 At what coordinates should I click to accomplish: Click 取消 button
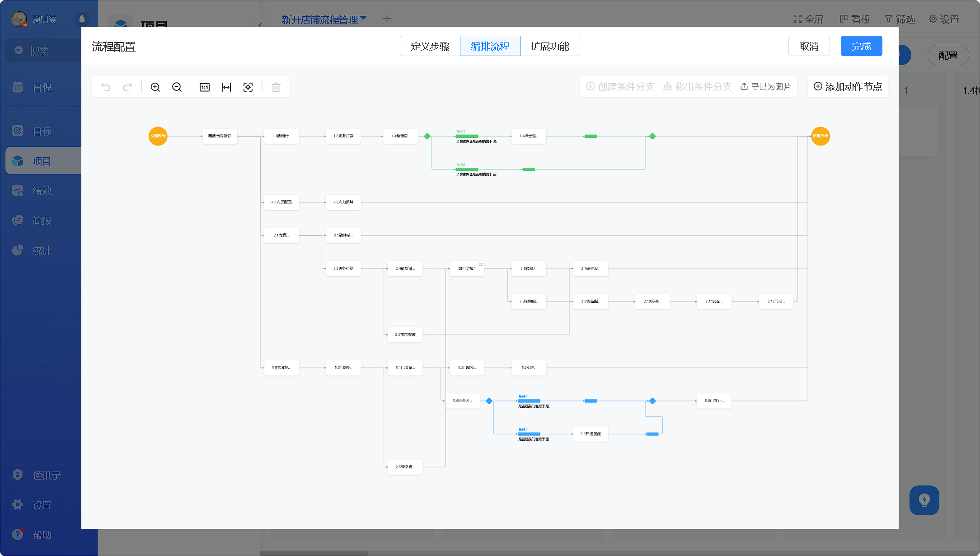[x=809, y=46]
